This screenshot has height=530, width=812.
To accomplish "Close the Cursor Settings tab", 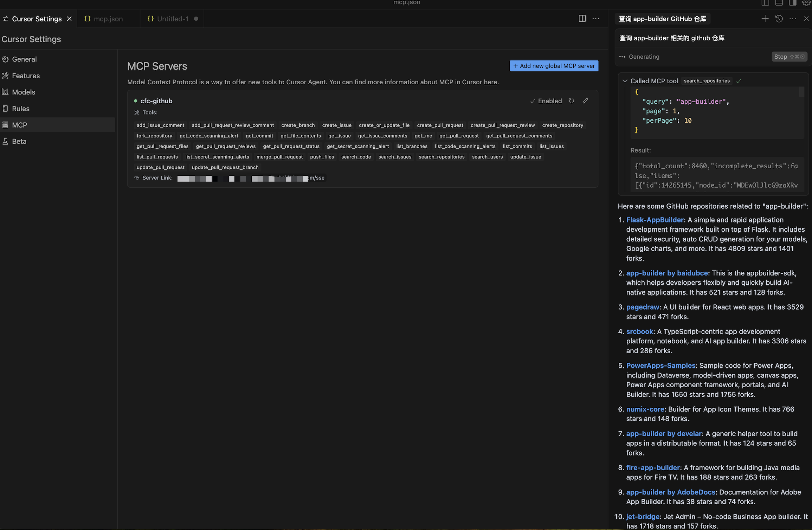I will [69, 19].
